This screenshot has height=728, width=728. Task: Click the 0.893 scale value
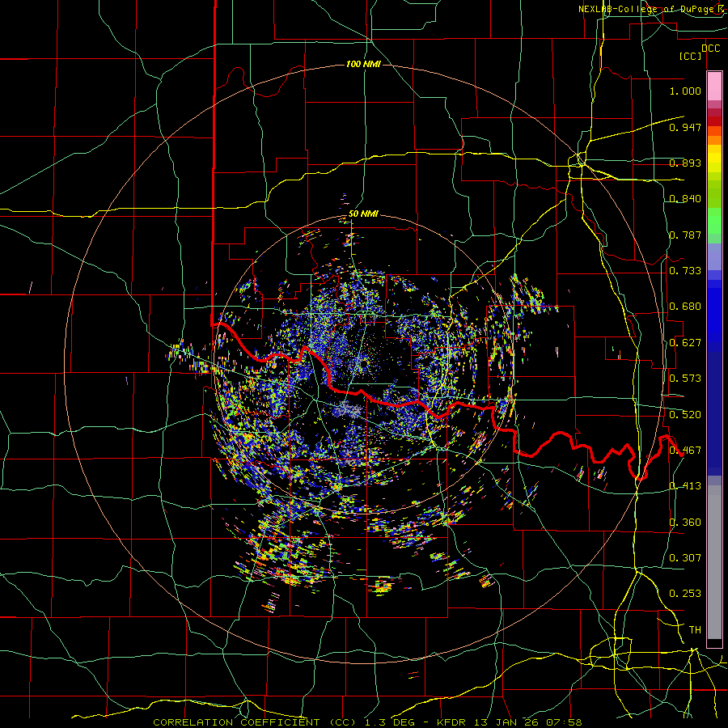(685, 163)
